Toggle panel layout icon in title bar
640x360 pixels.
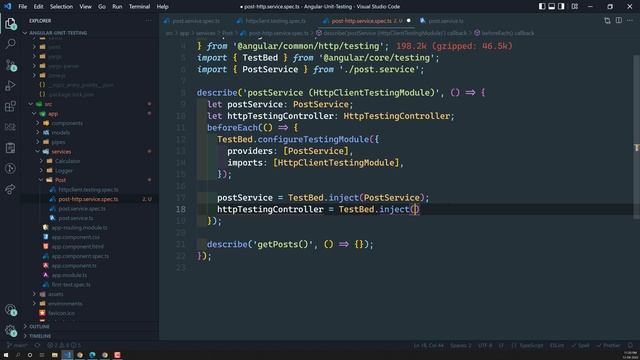tap(551, 7)
